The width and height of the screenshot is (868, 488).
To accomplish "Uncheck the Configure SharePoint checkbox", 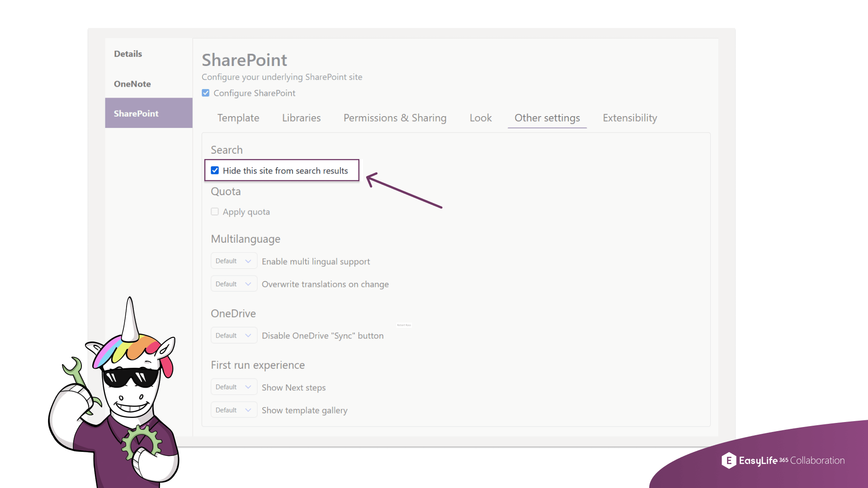I will pyautogui.click(x=206, y=93).
